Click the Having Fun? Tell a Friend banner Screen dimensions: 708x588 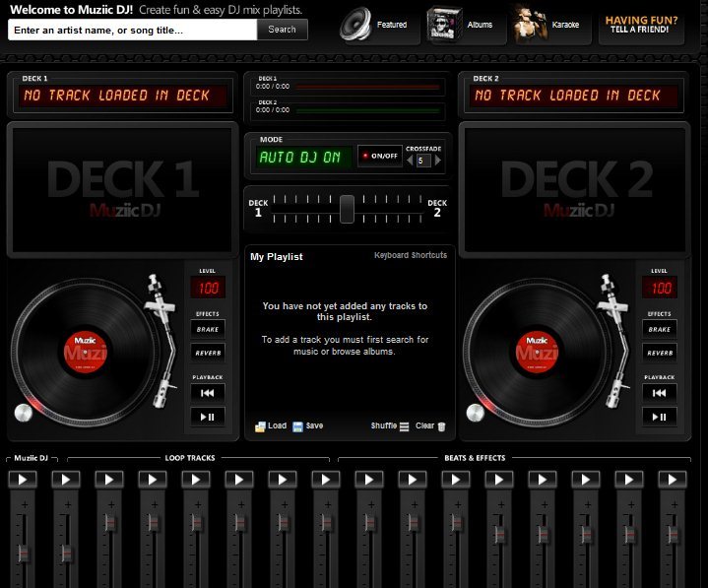641,25
